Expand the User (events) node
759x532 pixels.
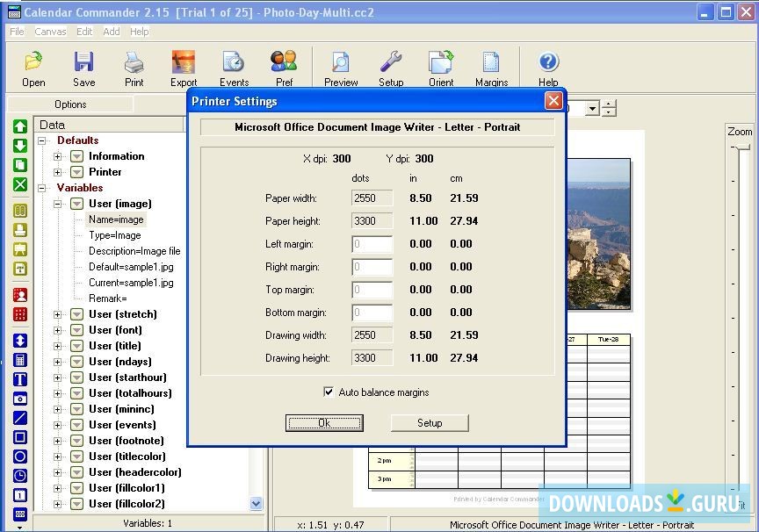click(x=58, y=425)
